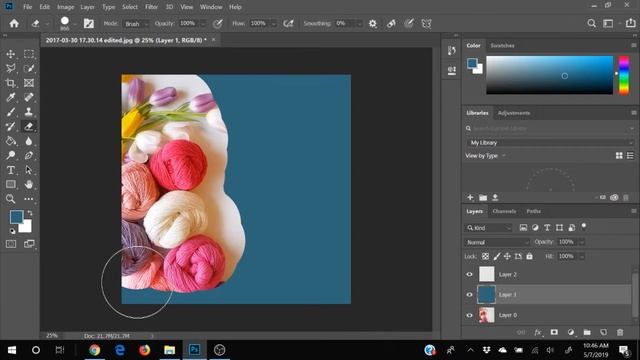Viewport: 640px width, 360px height.
Task: Hide Layer 2 visibility eye
Action: (x=469, y=274)
